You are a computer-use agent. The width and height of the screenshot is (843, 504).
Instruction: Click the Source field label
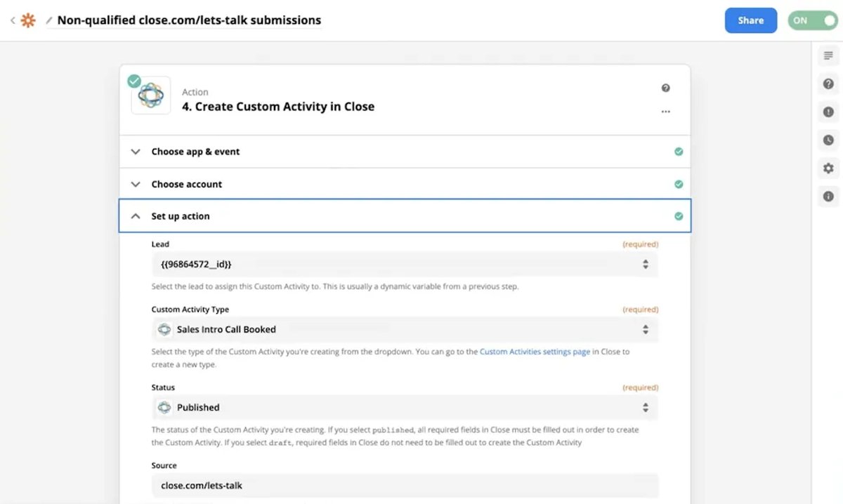point(164,465)
